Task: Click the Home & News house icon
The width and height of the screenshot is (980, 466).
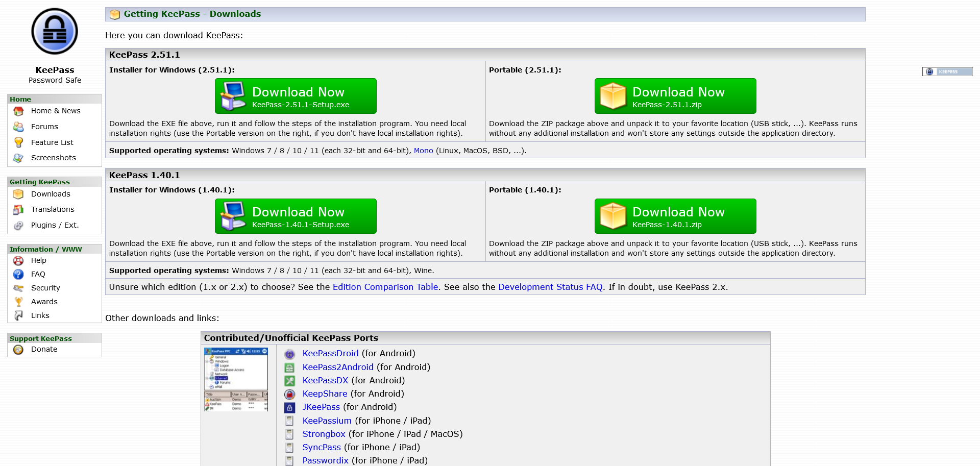Action: (x=18, y=111)
